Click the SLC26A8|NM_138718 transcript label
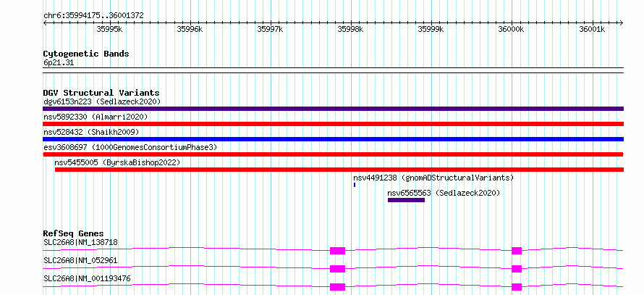This screenshot has width=644, height=295. (x=80, y=242)
